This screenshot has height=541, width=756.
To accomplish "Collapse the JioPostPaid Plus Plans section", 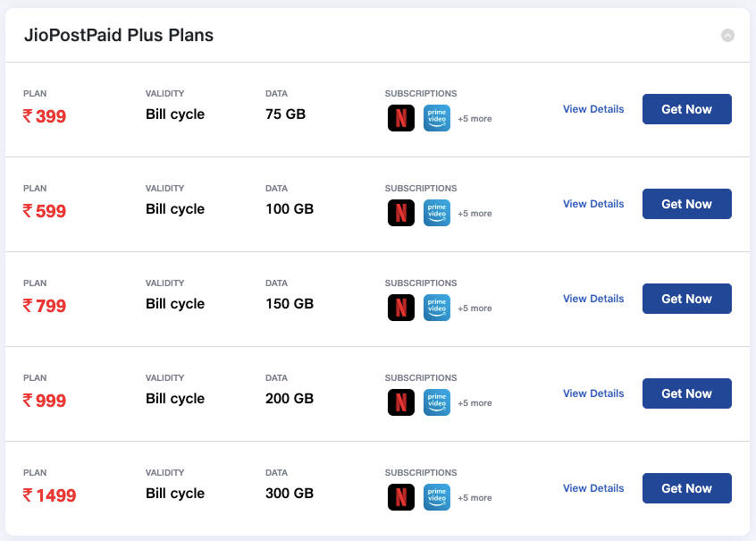I will [x=728, y=35].
